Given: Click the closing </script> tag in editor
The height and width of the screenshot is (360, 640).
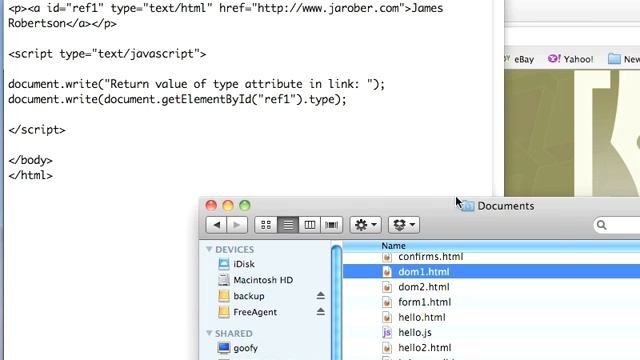Looking at the screenshot, I should 37,130.
